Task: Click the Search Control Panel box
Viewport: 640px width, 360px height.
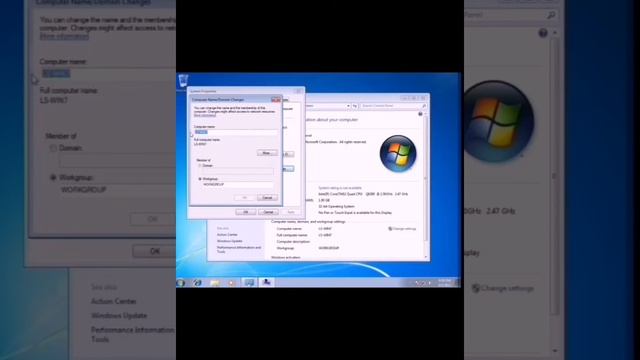Action: click(393, 106)
